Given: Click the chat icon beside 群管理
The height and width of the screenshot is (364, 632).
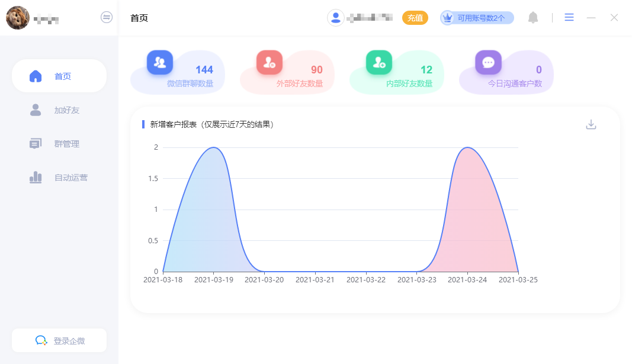Looking at the screenshot, I should (36, 144).
